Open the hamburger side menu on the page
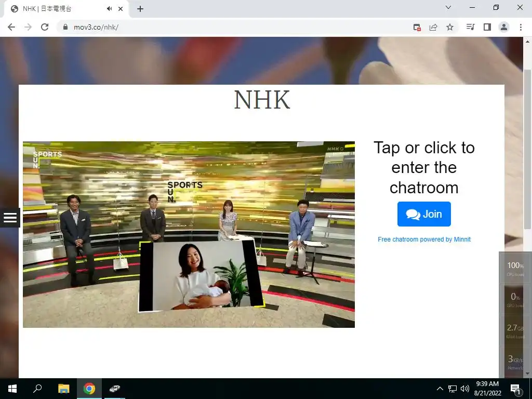 coord(10,218)
